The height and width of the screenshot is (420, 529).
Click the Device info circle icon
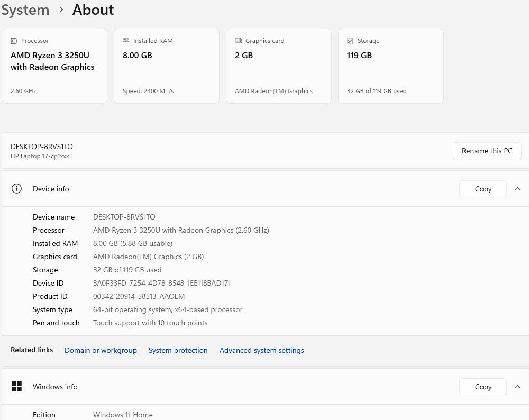tap(16, 189)
